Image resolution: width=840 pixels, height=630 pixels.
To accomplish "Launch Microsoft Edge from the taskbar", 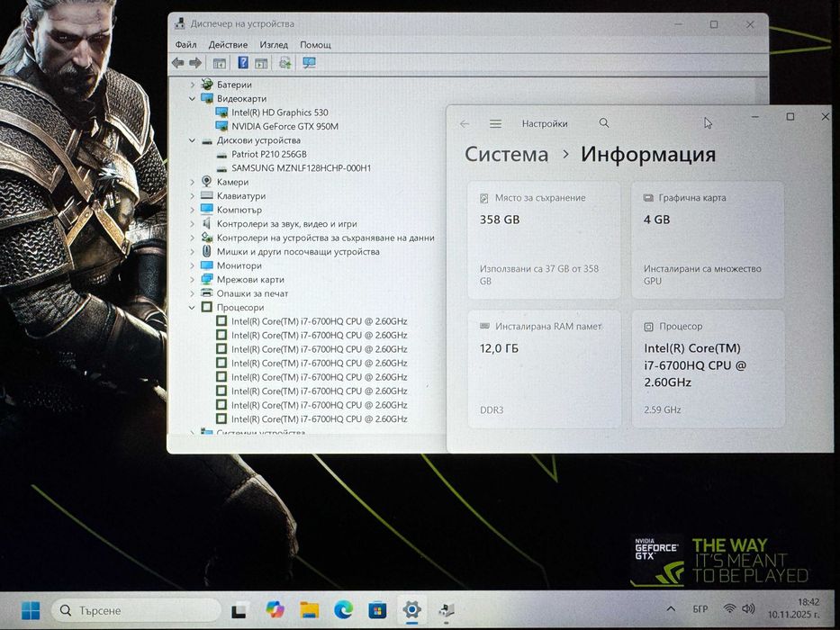I will coord(343,609).
